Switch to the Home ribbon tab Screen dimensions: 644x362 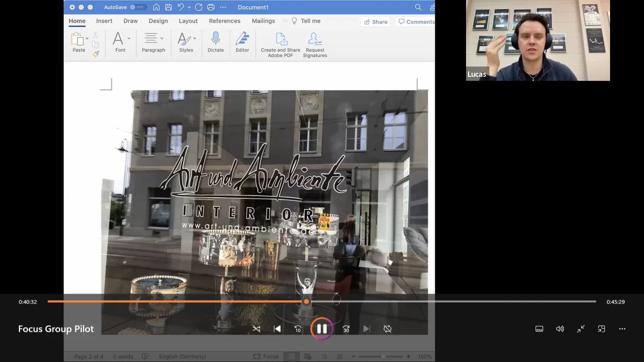[77, 21]
